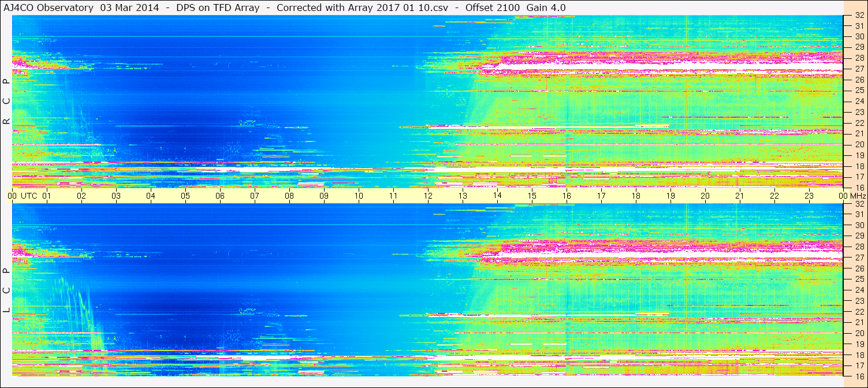
Task: Click the RCP label beside the upper spectrogram
Action: pos(7,101)
